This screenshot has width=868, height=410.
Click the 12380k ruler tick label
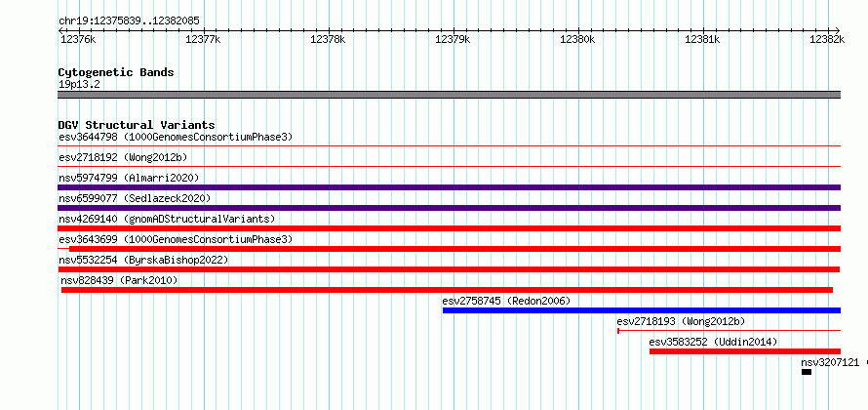coord(577,39)
